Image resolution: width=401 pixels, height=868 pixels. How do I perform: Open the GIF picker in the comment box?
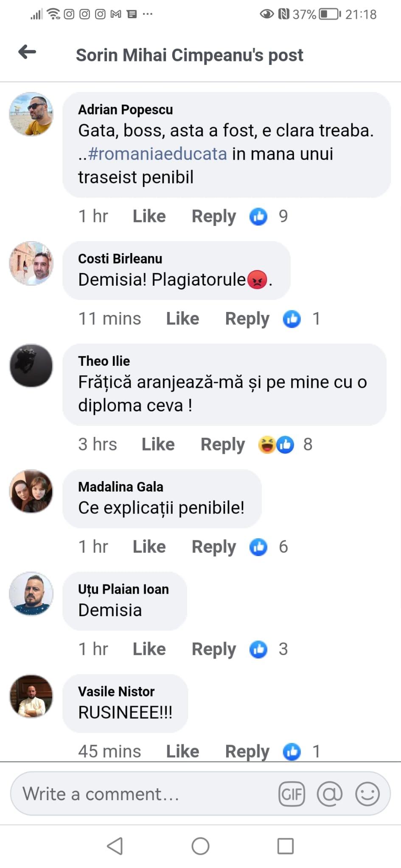tap(292, 794)
